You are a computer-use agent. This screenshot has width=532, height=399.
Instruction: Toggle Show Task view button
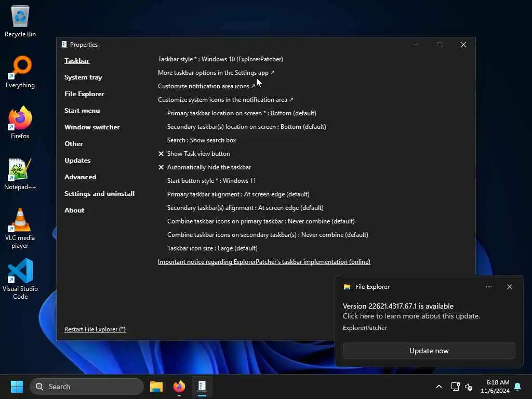click(194, 154)
